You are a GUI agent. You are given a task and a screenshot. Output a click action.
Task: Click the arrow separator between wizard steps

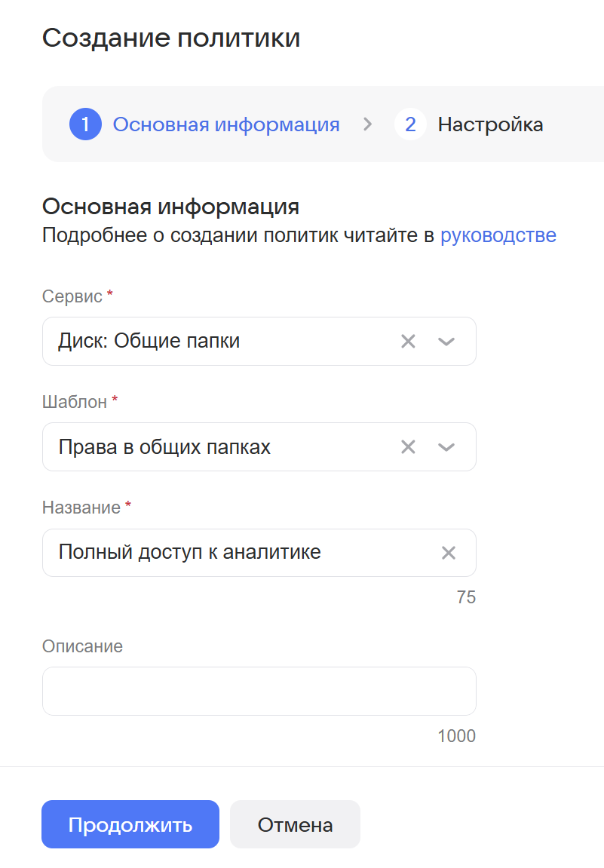(x=367, y=124)
